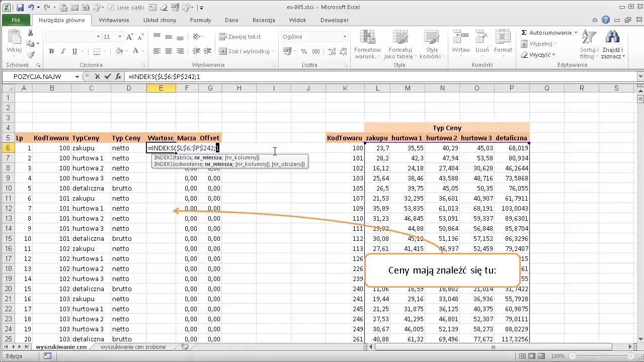
Task: Open Insert Function dialog via fx icon
Action: pyautogui.click(x=118, y=76)
